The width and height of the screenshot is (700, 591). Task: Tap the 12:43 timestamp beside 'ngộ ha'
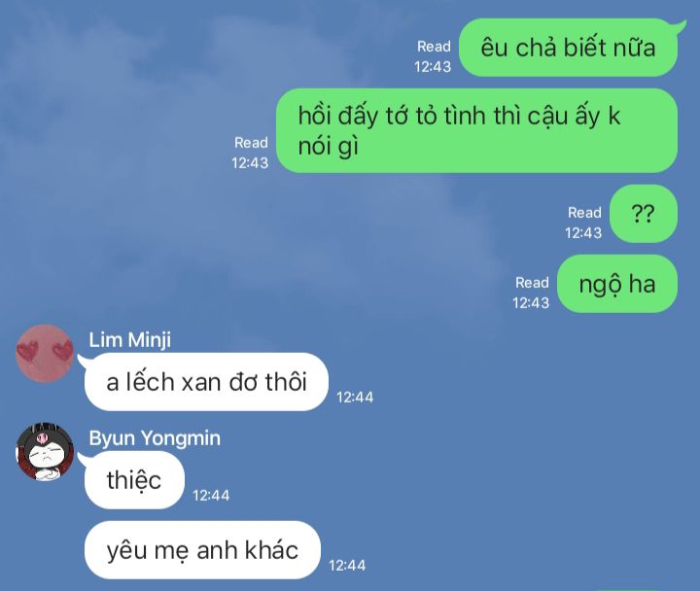[x=531, y=303]
